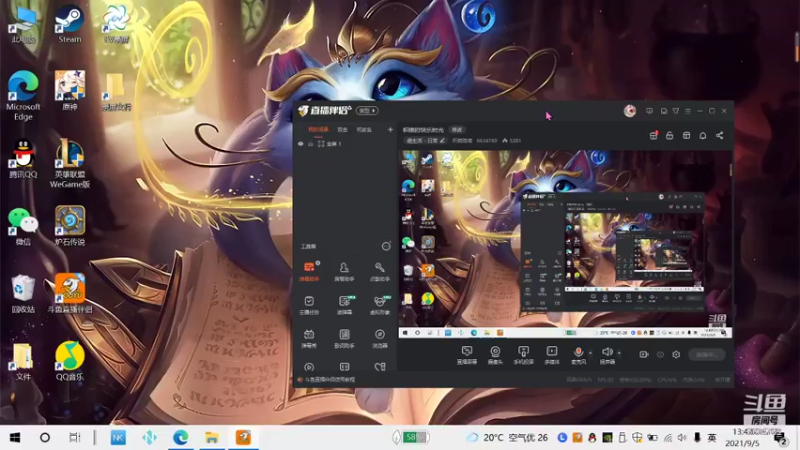Mute the 麦克风 microphone

(578, 355)
